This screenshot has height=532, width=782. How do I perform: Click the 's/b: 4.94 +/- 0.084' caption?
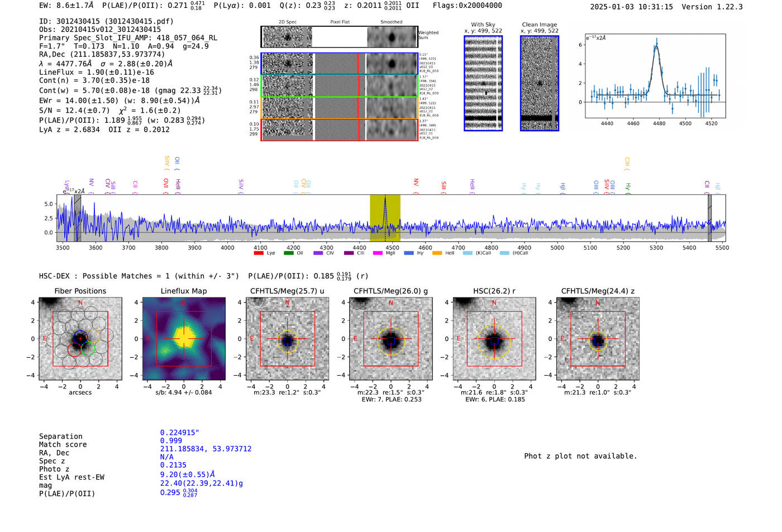[x=184, y=392]
